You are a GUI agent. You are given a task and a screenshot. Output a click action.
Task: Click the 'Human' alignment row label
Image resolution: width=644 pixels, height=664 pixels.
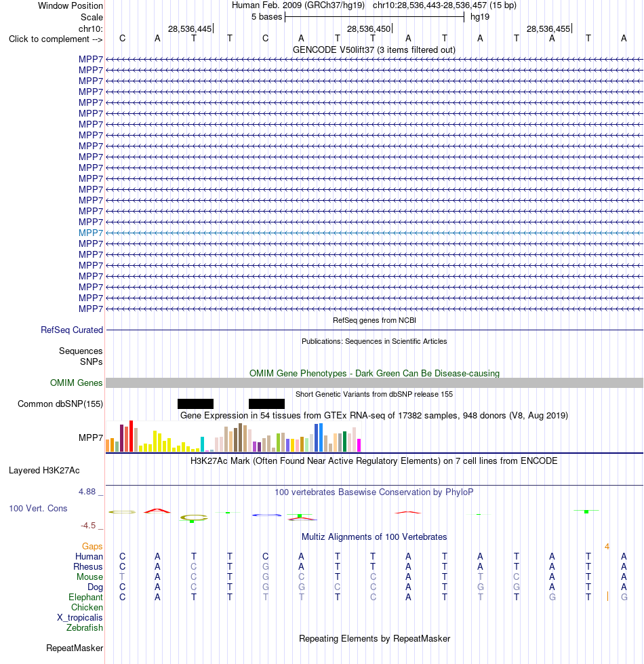coord(89,556)
